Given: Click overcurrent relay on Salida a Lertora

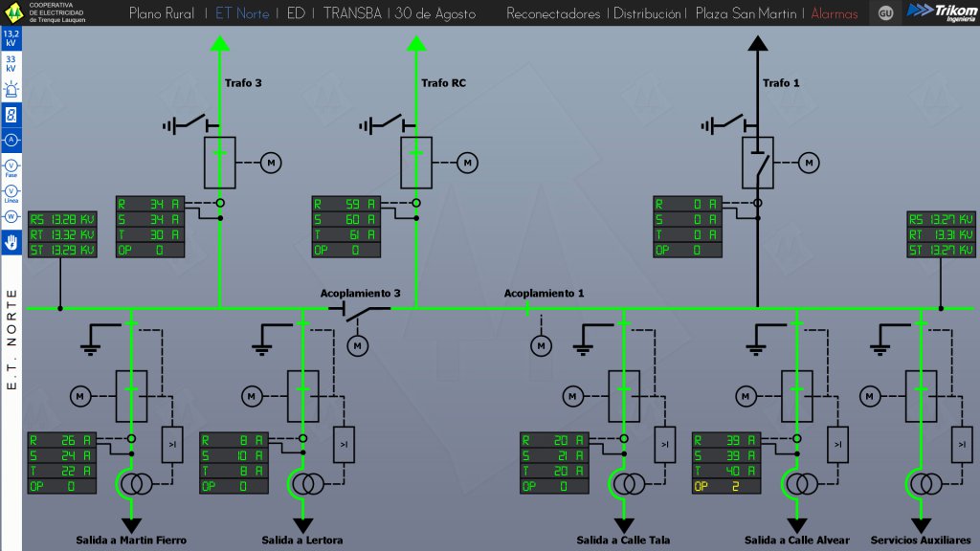Looking at the screenshot, I should tap(344, 444).
